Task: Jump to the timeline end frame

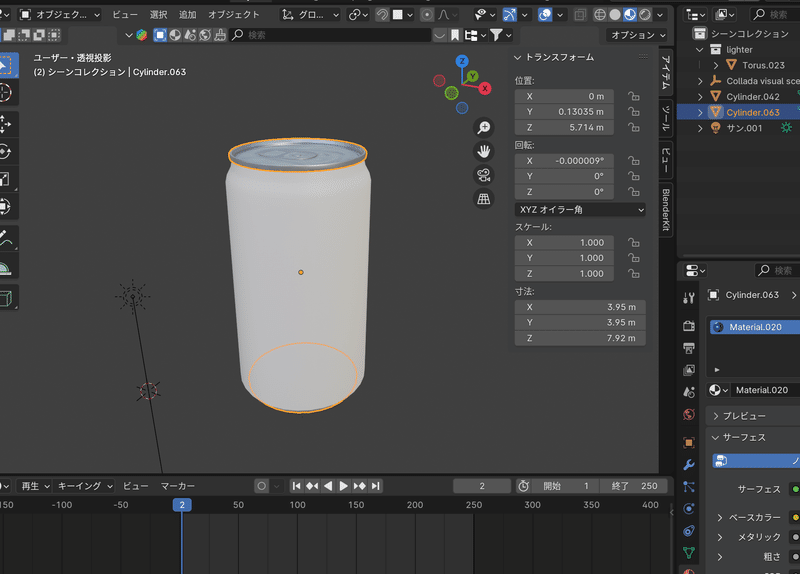Action: [375, 486]
